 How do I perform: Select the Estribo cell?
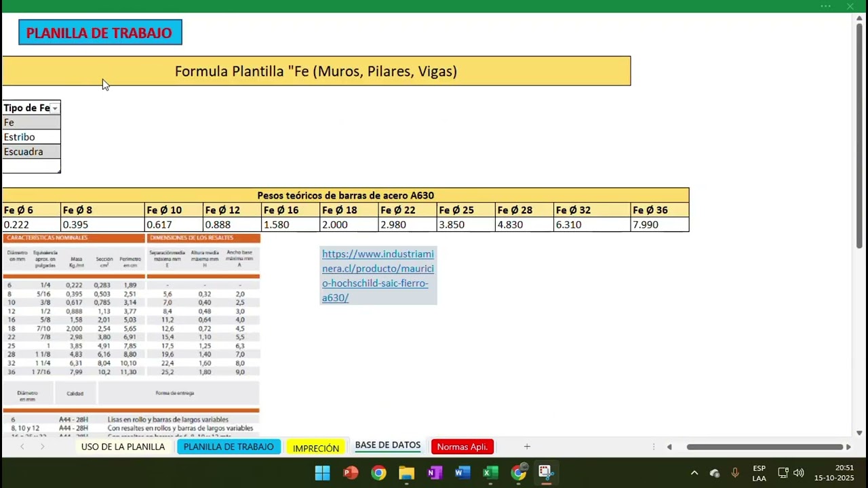point(31,137)
